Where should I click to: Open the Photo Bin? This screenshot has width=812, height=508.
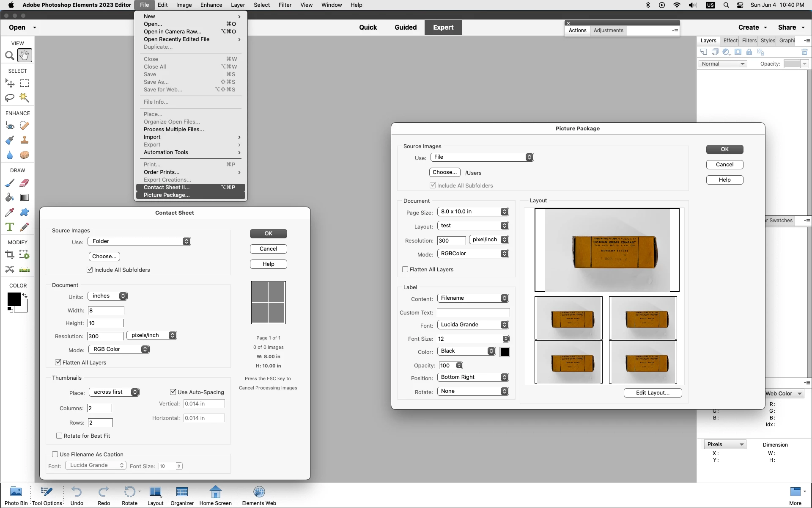[x=16, y=495]
